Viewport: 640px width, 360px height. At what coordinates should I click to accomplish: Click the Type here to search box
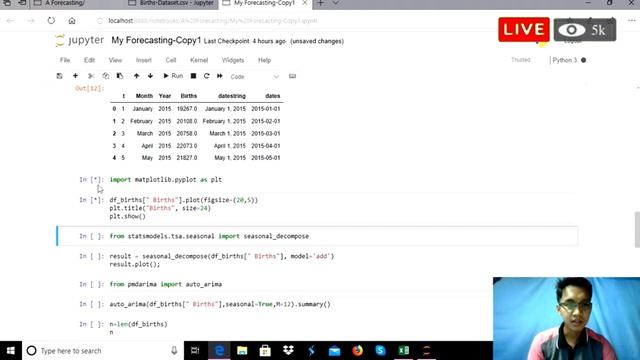click(103, 351)
